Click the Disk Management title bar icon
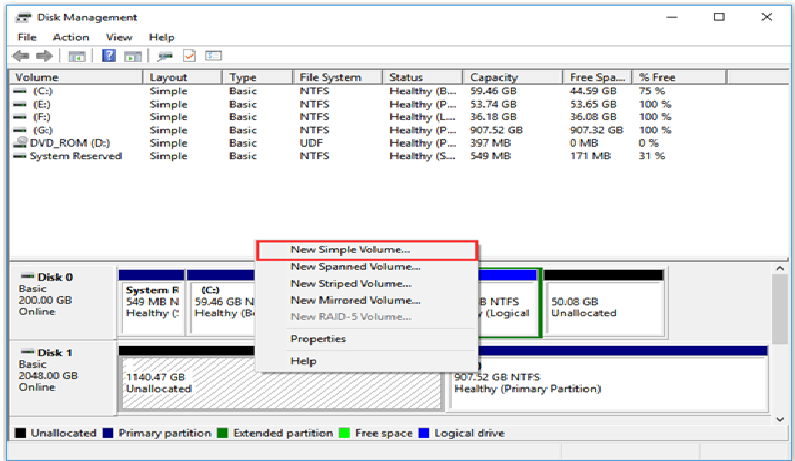Screen dimensions: 795x461 click(23, 18)
